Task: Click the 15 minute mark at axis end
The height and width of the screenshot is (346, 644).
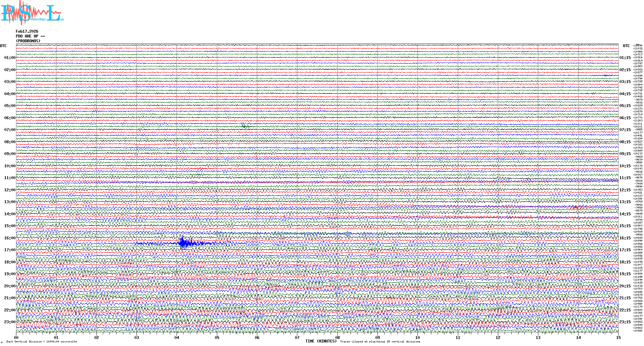Action: (x=618, y=338)
